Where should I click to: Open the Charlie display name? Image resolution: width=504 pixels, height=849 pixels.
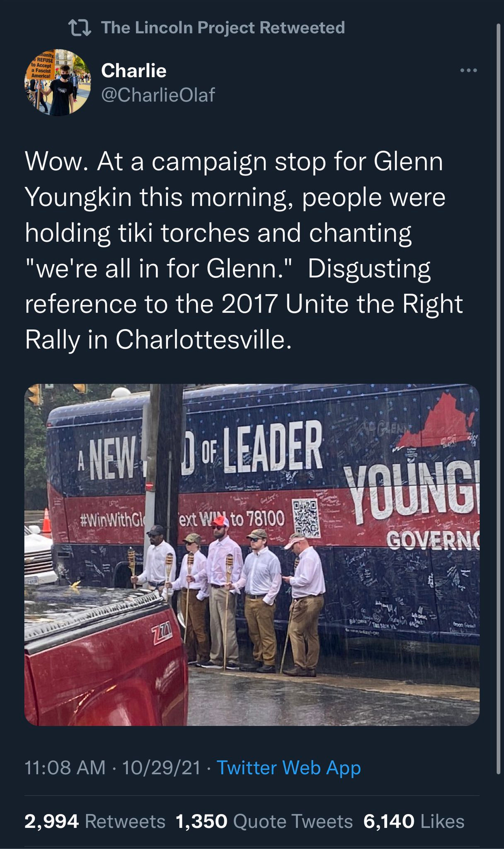pyautogui.click(x=134, y=70)
